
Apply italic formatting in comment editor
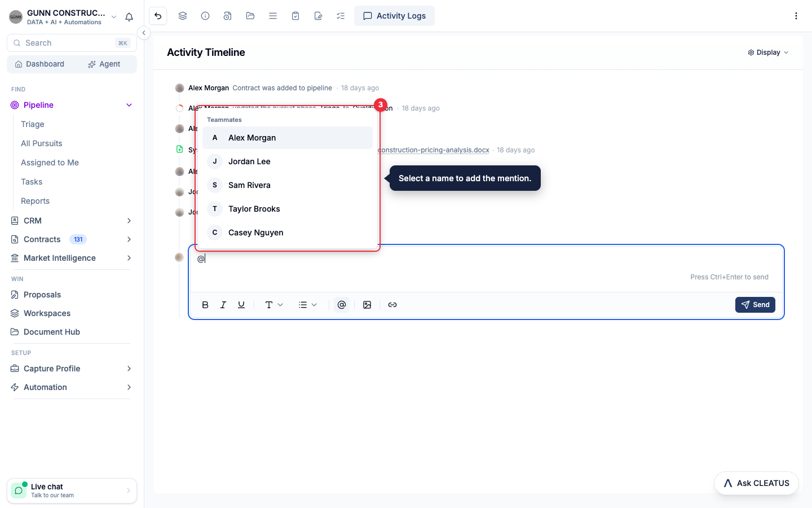[x=223, y=305]
